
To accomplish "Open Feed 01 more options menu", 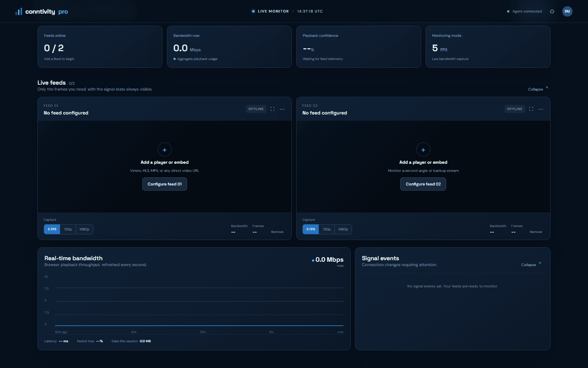I will point(282,109).
